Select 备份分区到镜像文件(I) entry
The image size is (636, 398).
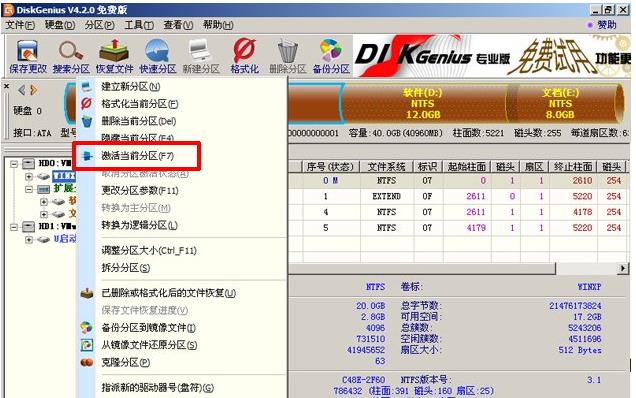183,327
